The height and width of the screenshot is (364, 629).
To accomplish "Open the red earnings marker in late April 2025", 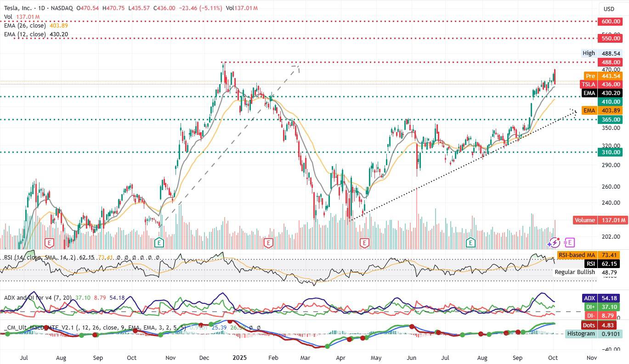I will click(364, 242).
